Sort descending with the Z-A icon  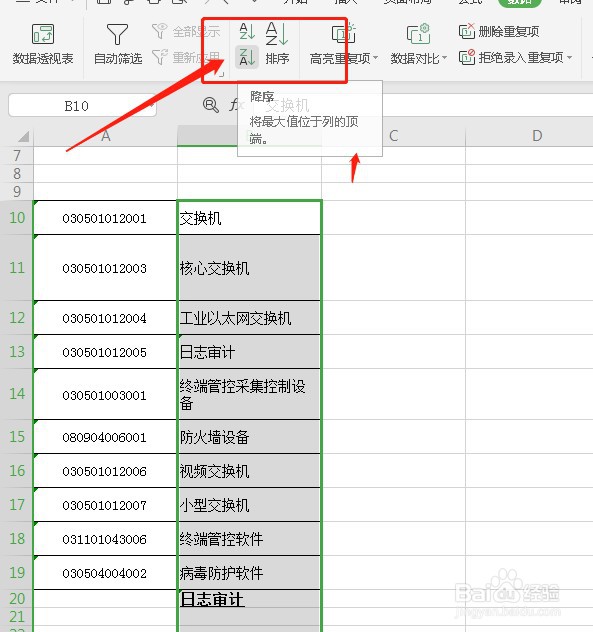[247, 57]
